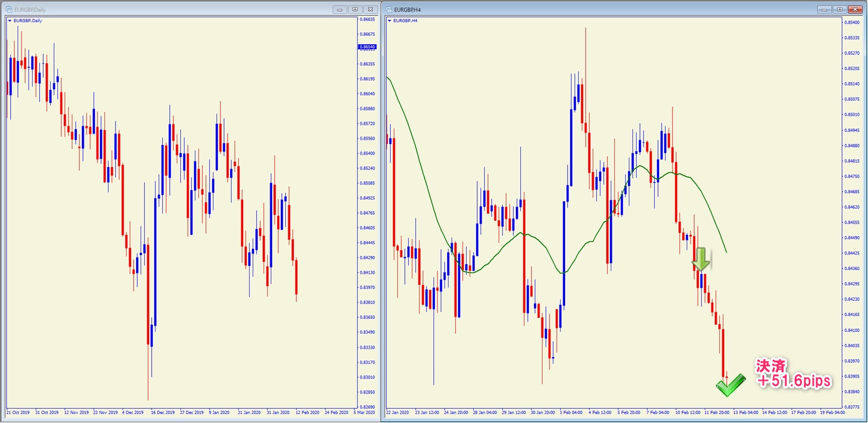Image resolution: width=868 pixels, height=423 pixels.
Task: Click time label 22 Jan 2020 on H4 chart
Action: pyautogui.click(x=398, y=412)
